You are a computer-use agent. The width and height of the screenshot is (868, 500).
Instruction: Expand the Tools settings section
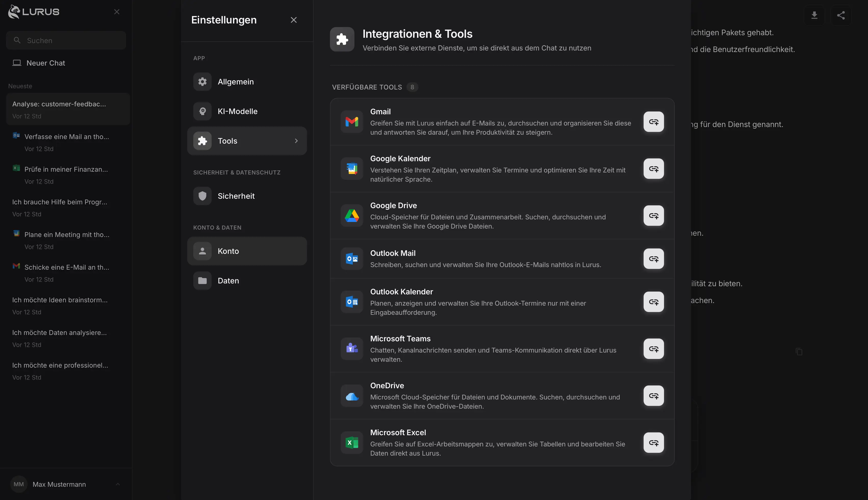247,141
